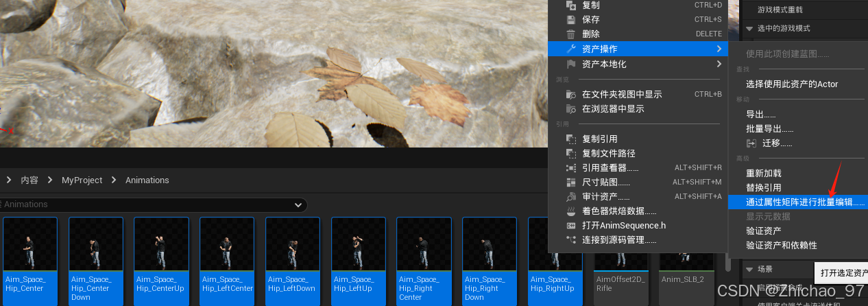Image resolution: width=868 pixels, height=306 pixels.
Task: Navigate to MyProject in the breadcrumb path
Action: tap(82, 180)
